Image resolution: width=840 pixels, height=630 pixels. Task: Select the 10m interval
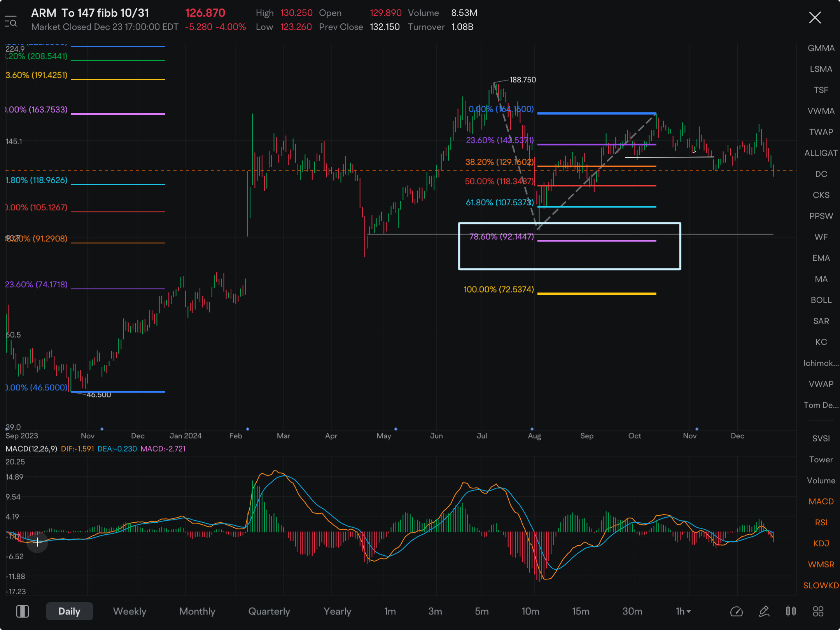coord(530,611)
